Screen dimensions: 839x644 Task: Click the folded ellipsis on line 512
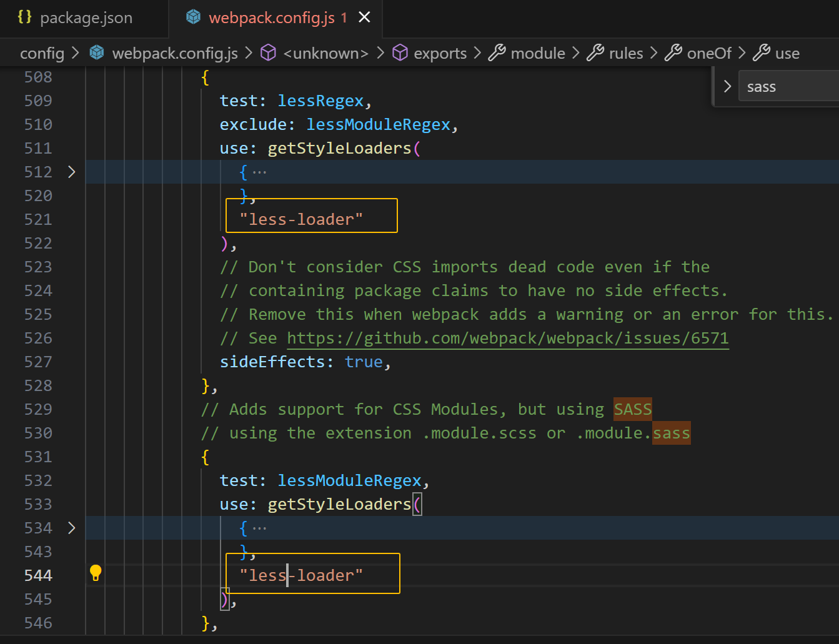tap(259, 172)
